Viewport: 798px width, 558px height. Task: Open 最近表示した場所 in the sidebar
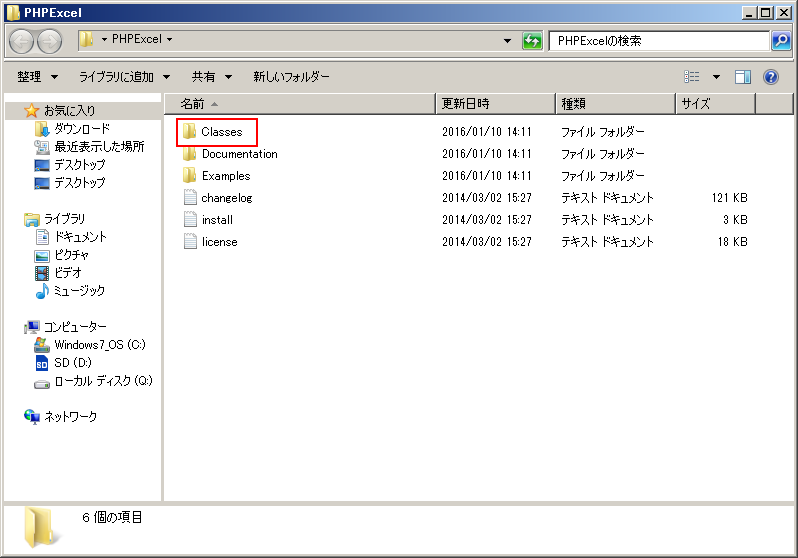99,147
